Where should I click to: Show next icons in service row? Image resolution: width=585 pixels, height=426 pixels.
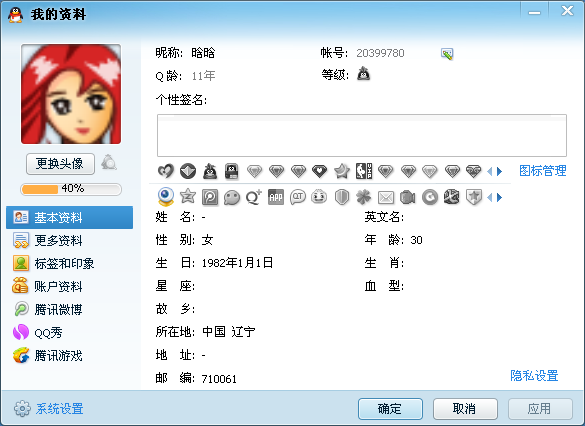(x=500, y=197)
